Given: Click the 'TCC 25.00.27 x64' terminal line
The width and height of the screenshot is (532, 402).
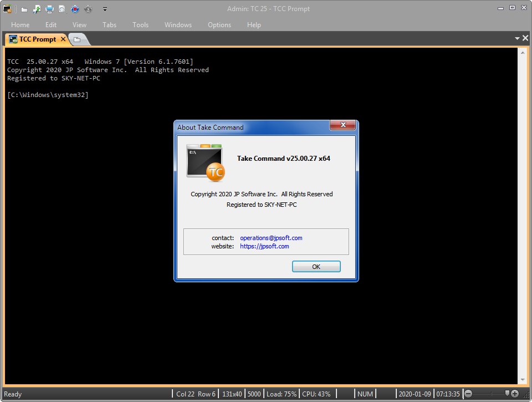Looking at the screenshot, I should [x=40, y=62].
